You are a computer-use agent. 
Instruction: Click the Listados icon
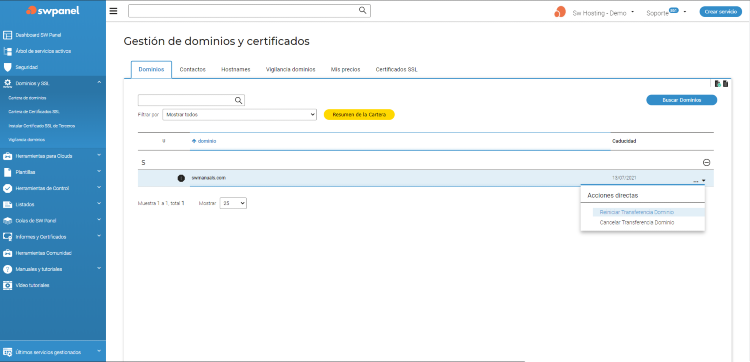click(7, 204)
